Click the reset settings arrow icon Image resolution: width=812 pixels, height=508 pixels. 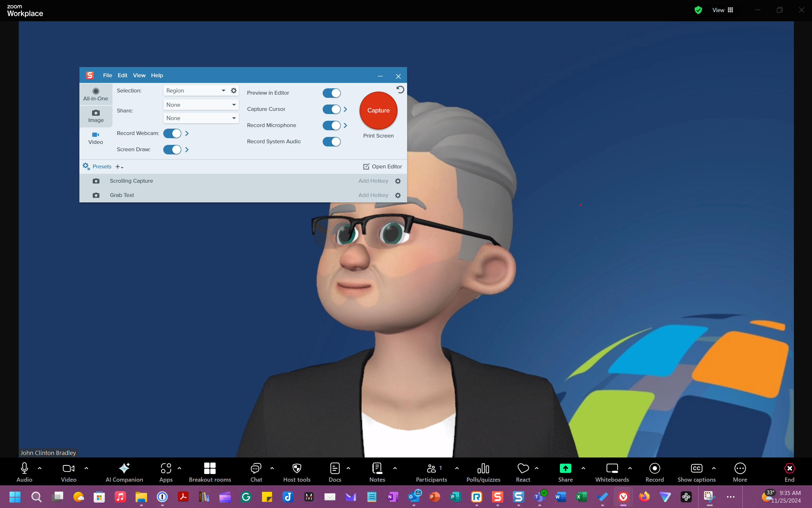coord(400,90)
